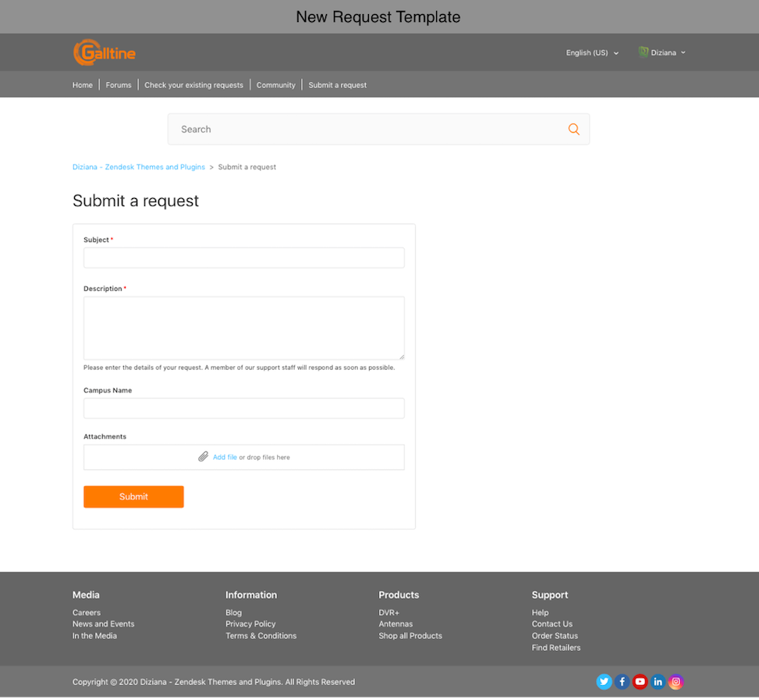Viewport: 759px width, 700px height.
Task: Open the Twitter social icon
Action: pyautogui.click(x=604, y=681)
